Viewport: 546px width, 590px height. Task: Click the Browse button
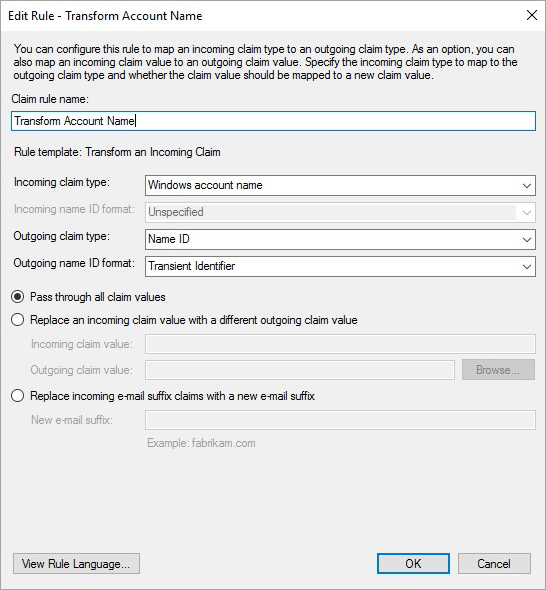[x=498, y=370]
